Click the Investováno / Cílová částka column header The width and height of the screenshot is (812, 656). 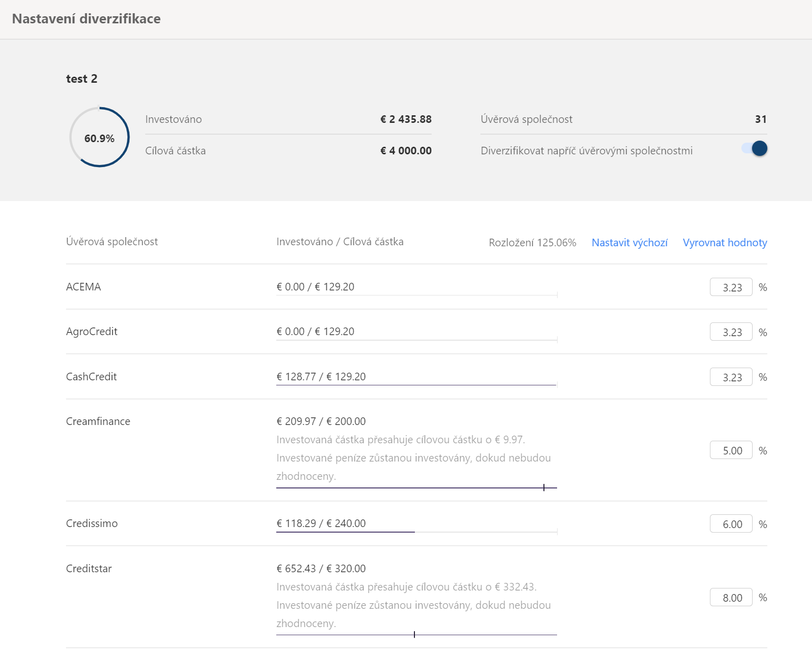click(340, 242)
